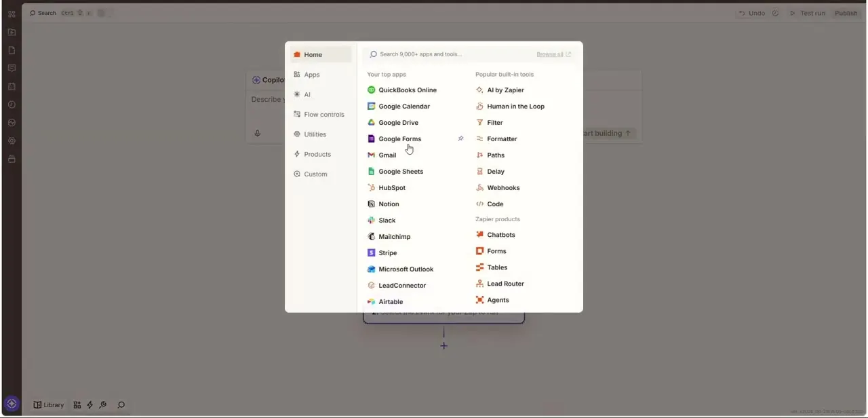Choose Slack app

pyautogui.click(x=382, y=220)
